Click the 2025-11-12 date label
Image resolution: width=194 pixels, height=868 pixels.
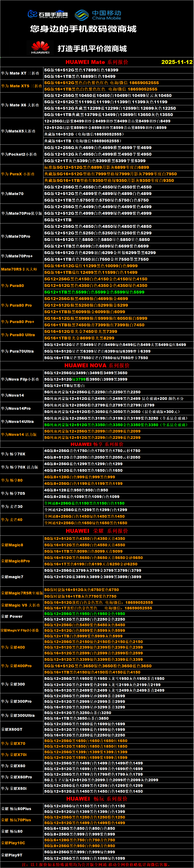(177, 62)
